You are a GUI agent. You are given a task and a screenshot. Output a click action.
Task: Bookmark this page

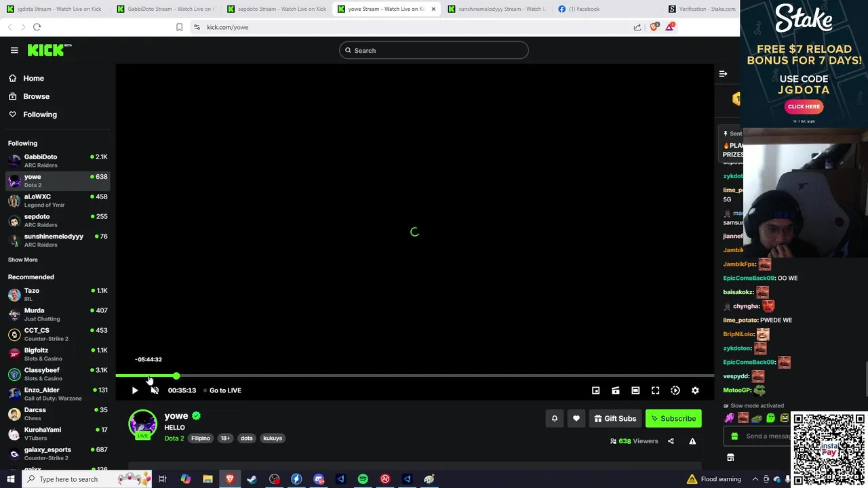(x=179, y=27)
